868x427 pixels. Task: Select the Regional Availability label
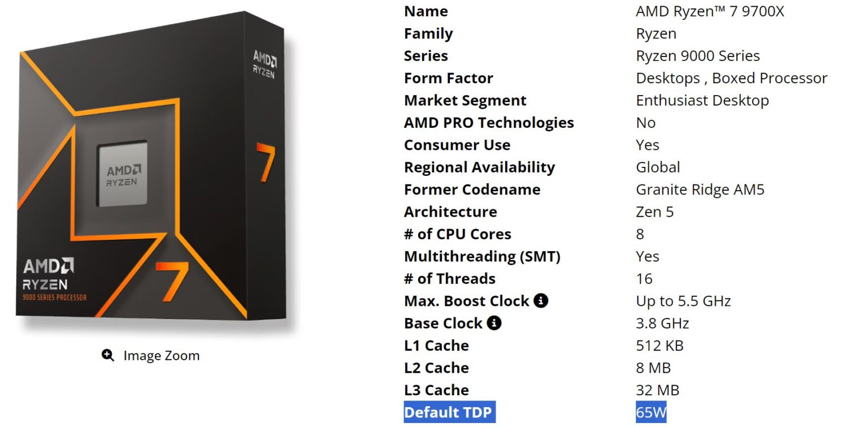[x=479, y=167]
